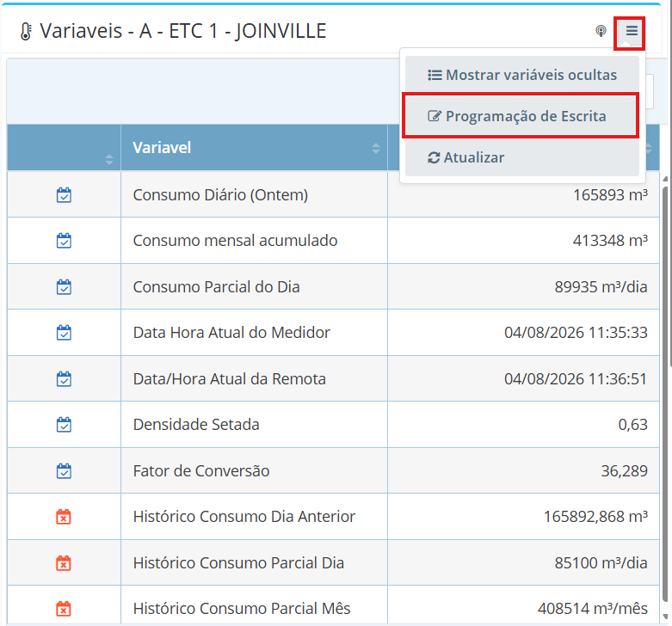Open the hamburger menu icon
The height and width of the screenshot is (626, 672).
click(x=632, y=31)
